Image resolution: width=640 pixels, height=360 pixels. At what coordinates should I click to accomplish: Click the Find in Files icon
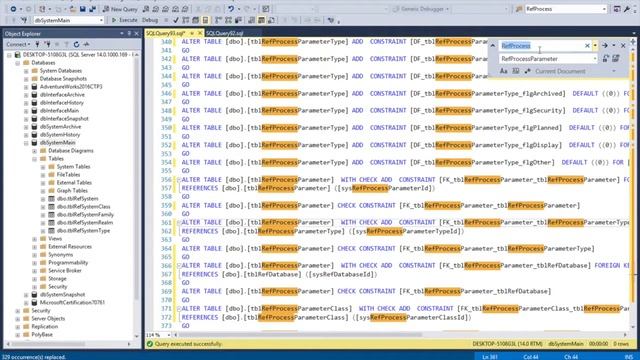519,9
